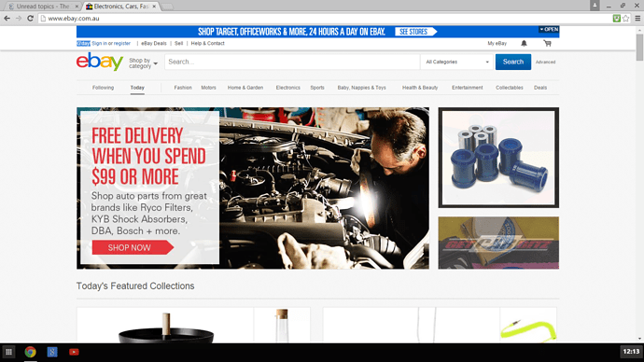
Task: Launch Chrome from the taskbar
Action: click(x=30, y=352)
